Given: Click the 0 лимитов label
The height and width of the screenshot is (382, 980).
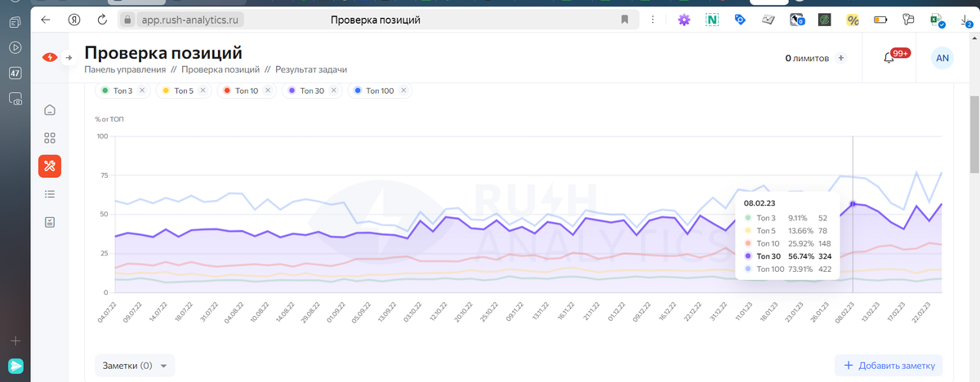Looking at the screenshot, I should pyautogui.click(x=807, y=58).
